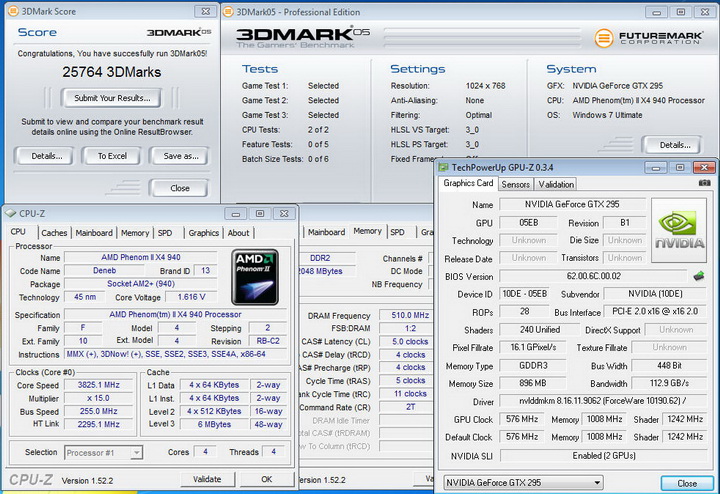Click the To Excel button
Viewport: 720px width, 494px height.
(x=111, y=156)
